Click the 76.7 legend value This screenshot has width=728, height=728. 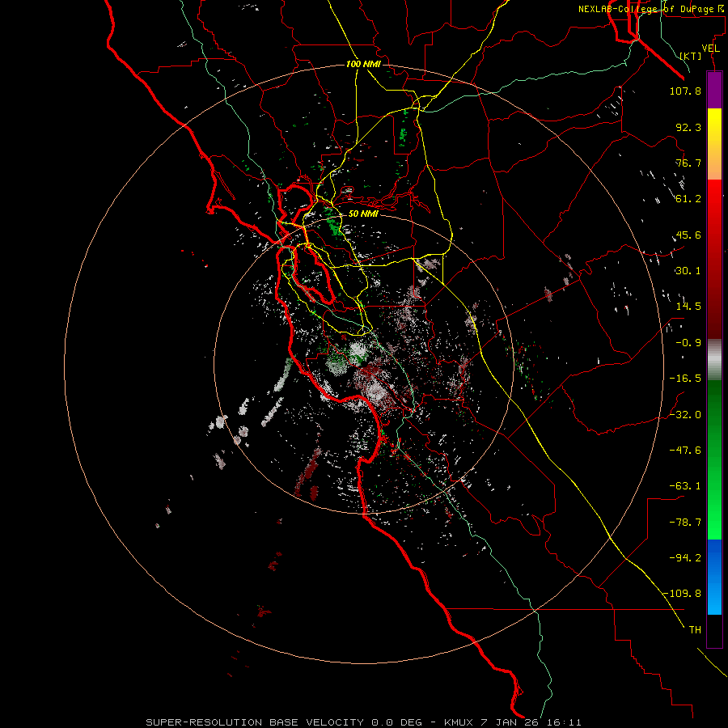[688, 163]
